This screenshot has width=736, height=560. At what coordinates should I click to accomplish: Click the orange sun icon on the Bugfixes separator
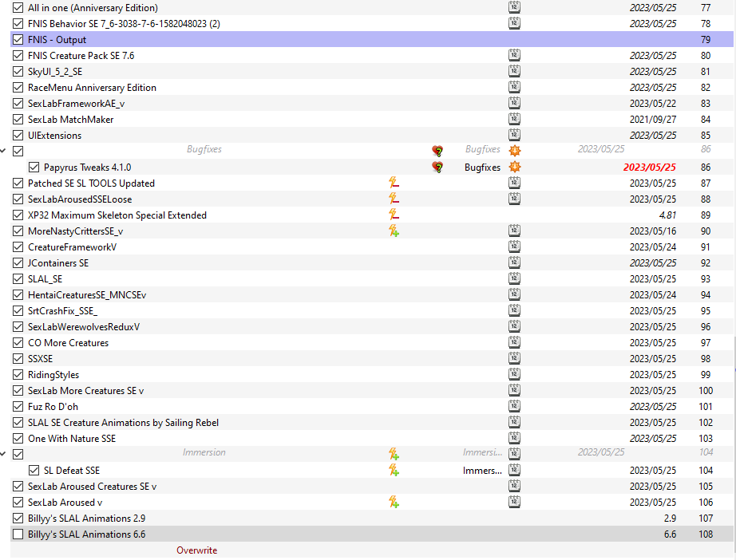pos(515,151)
